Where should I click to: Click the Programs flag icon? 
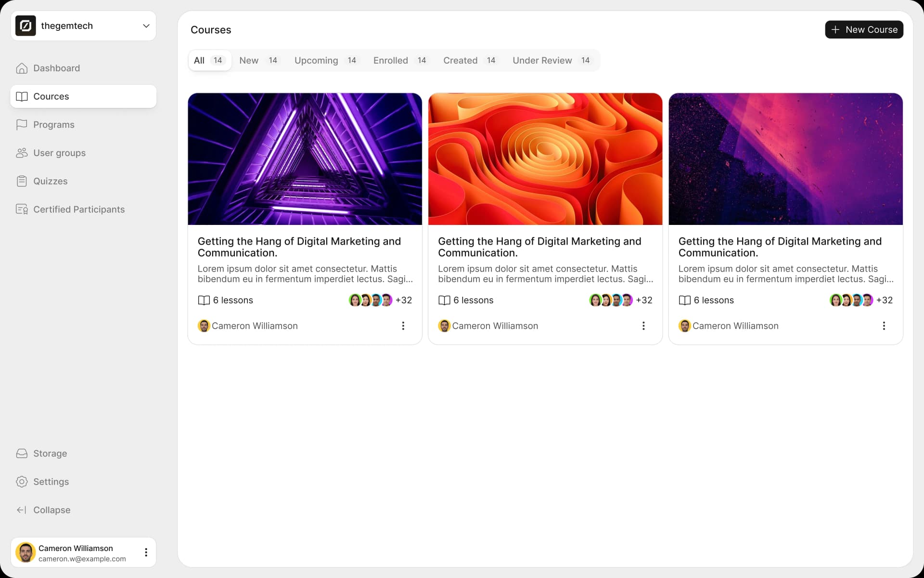tap(22, 125)
